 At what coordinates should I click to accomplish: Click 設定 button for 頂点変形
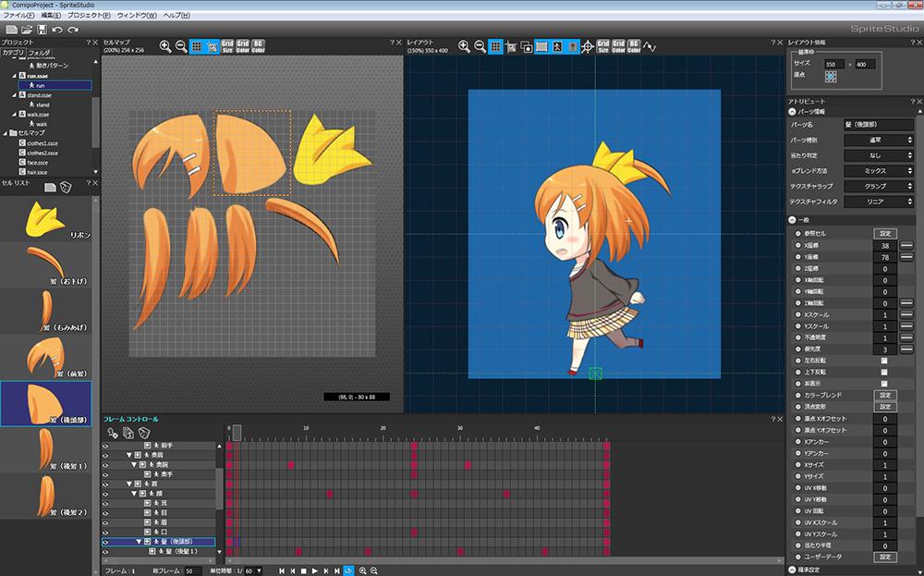point(884,407)
